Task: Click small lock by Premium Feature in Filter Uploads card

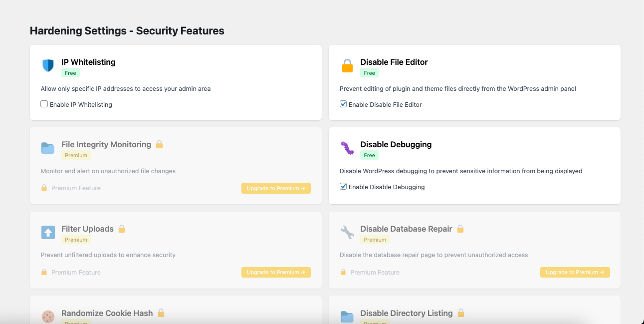Action: click(x=44, y=272)
